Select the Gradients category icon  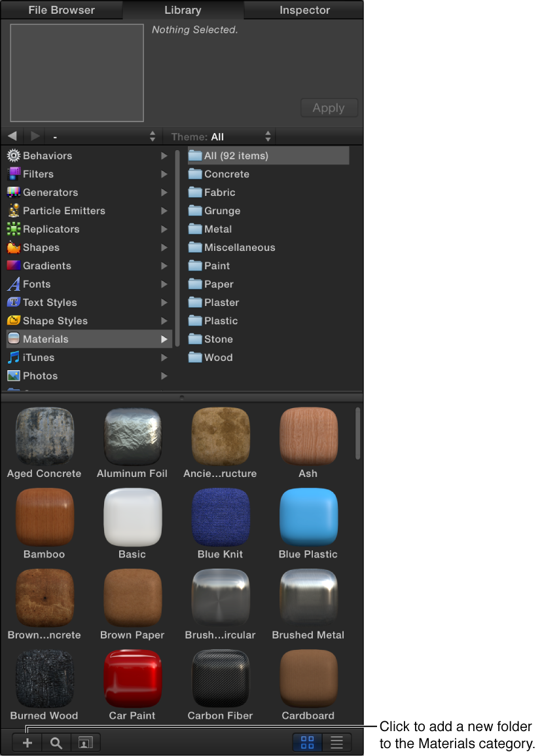click(13, 266)
